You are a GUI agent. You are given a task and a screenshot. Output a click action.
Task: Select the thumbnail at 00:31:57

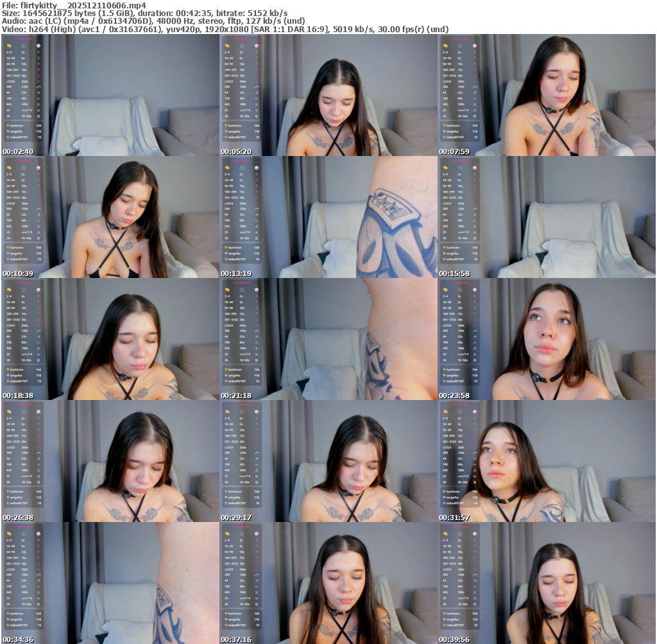pyautogui.click(x=547, y=461)
